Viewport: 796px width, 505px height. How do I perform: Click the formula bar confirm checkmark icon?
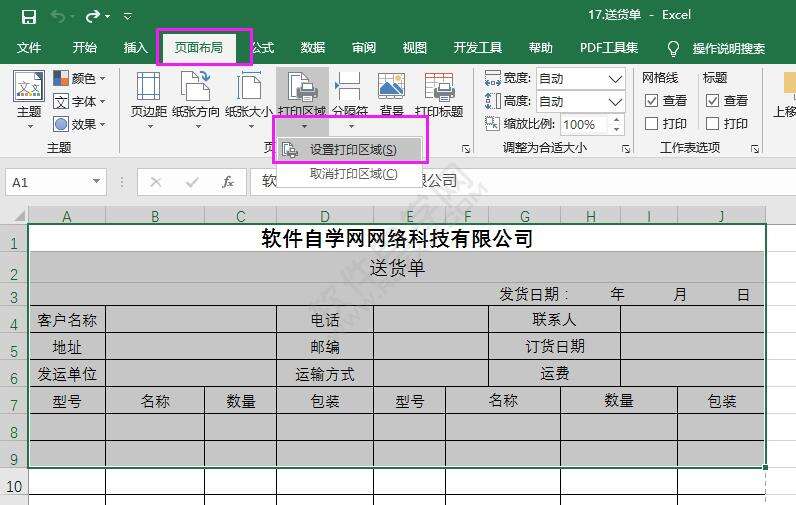tap(192, 182)
